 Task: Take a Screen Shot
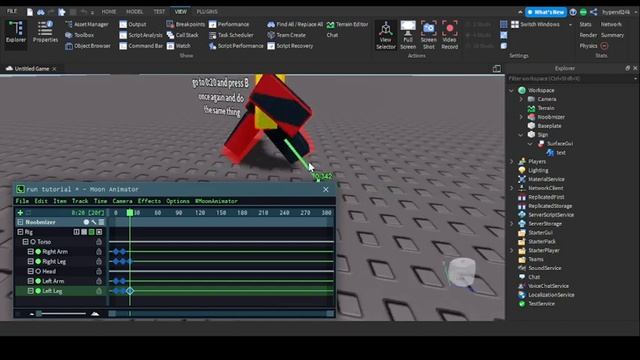(429, 35)
